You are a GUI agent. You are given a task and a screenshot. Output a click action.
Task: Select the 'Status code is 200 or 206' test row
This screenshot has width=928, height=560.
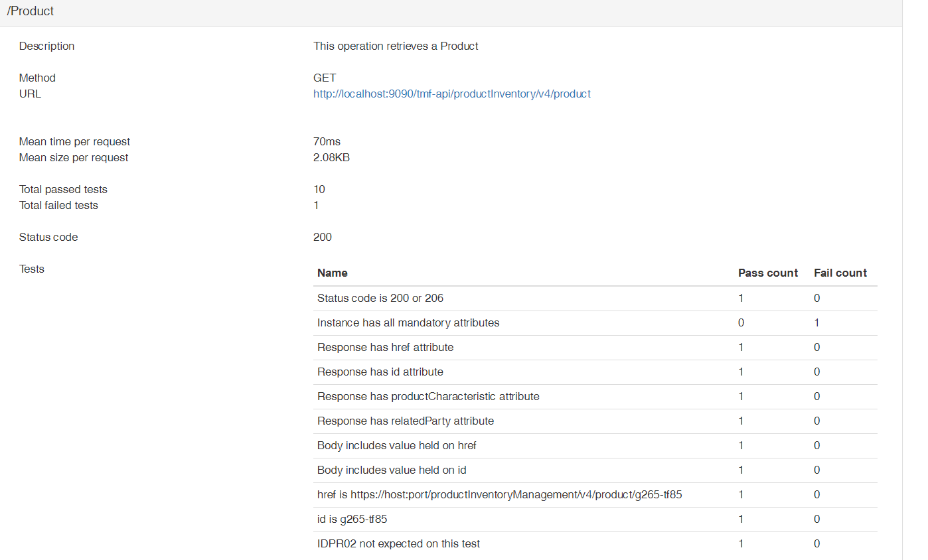[380, 298]
